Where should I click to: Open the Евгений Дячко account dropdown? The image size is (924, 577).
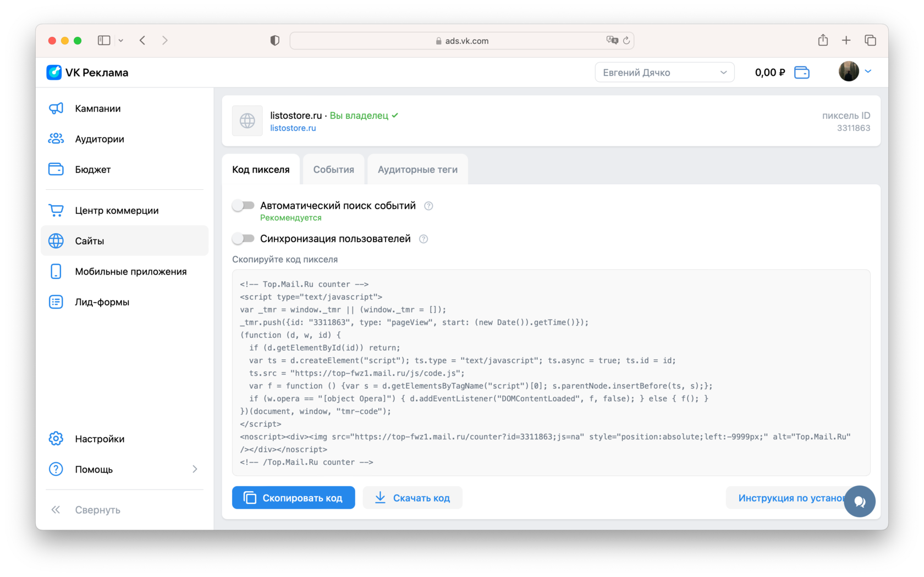point(664,72)
